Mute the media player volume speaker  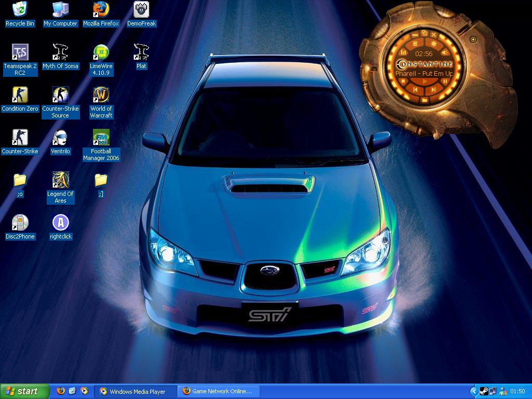[x=445, y=52]
